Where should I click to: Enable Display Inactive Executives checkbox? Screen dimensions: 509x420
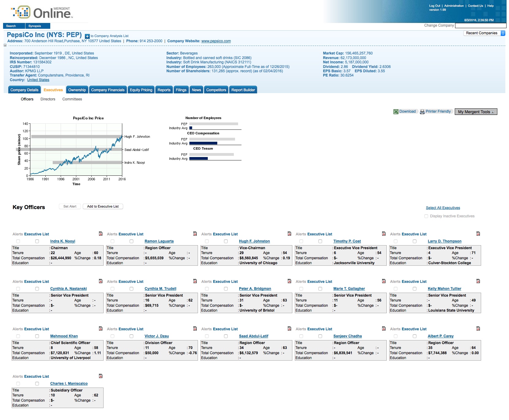click(x=426, y=216)
